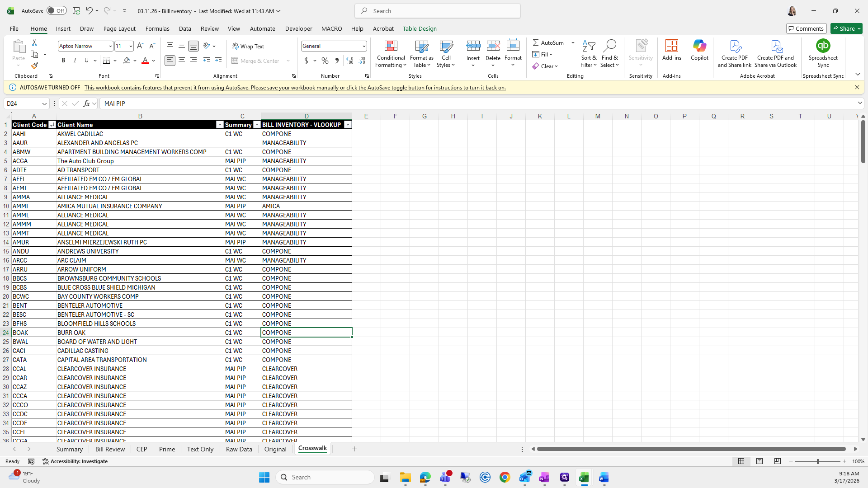The width and height of the screenshot is (868, 488).
Task: Open the Formulas ribbon tab
Action: [x=157, y=28]
